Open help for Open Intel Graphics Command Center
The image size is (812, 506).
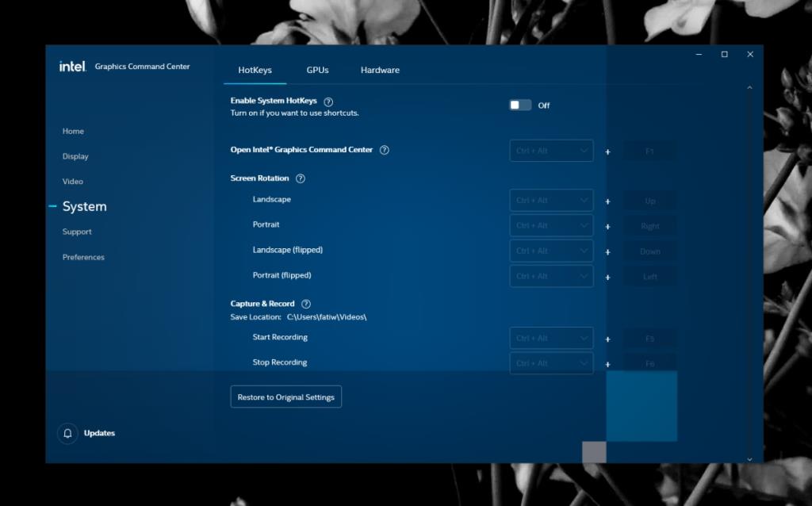coord(384,149)
